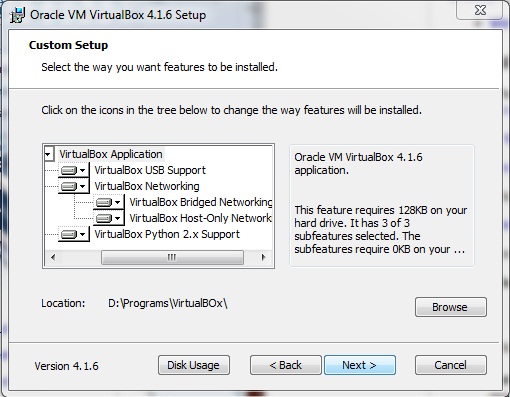Select VirtualBox USB Support label

tap(150, 170)
